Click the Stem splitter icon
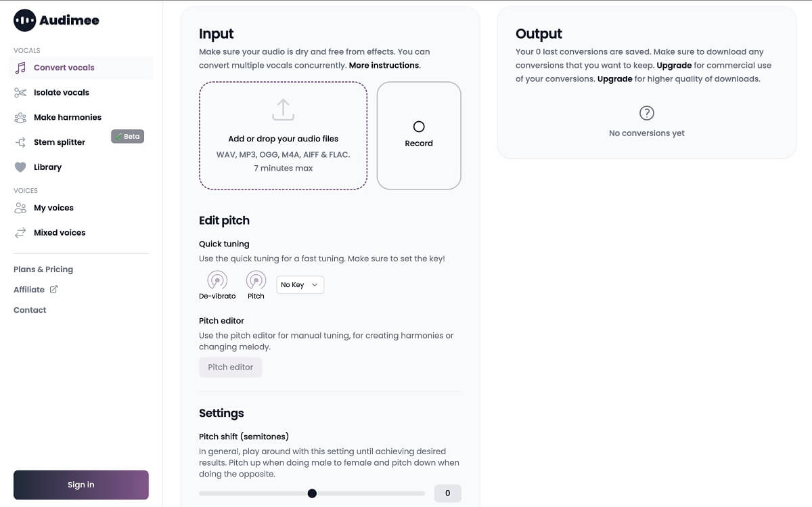The image size is (812, 507). pos(20,142)
